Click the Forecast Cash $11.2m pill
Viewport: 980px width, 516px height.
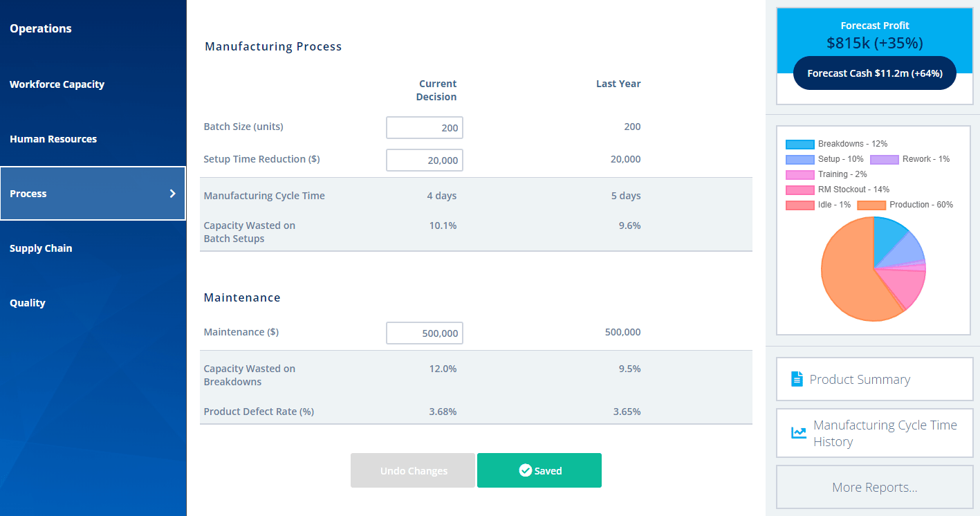874,73
